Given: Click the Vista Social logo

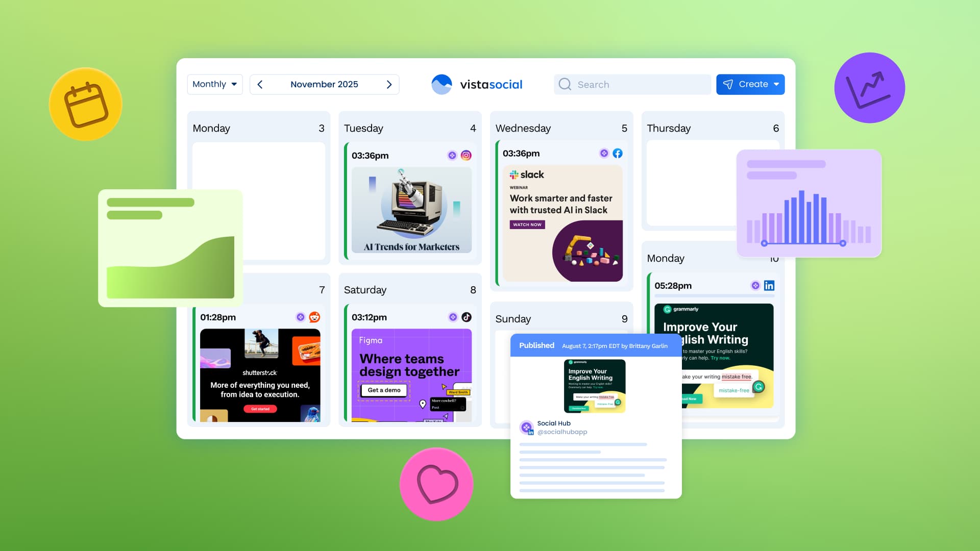Looking at the screenshot, I should (477, 84).
